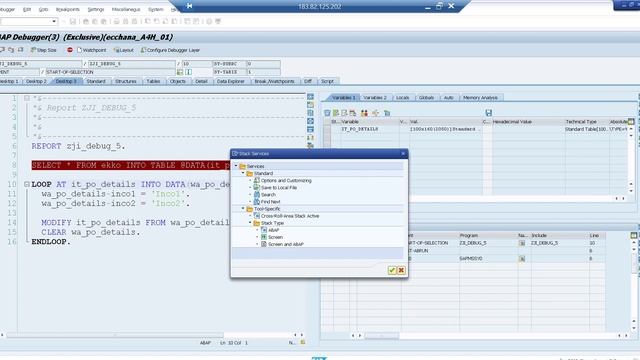The image size is (640, 360).
Task: Switch to the Detail tab
Action: [x=201, y=81]
